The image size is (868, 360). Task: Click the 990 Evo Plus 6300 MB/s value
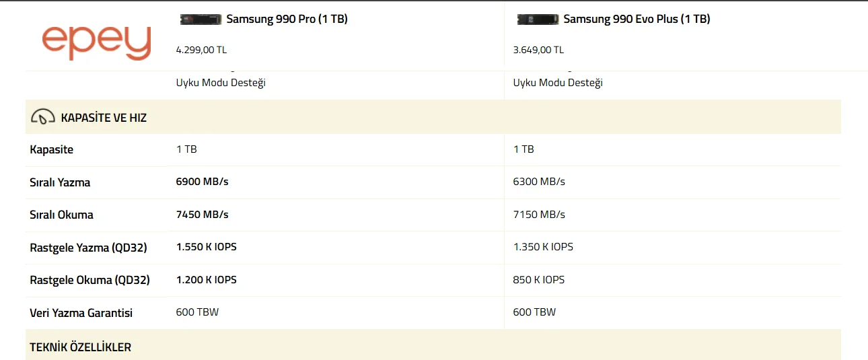click(539, 182)
